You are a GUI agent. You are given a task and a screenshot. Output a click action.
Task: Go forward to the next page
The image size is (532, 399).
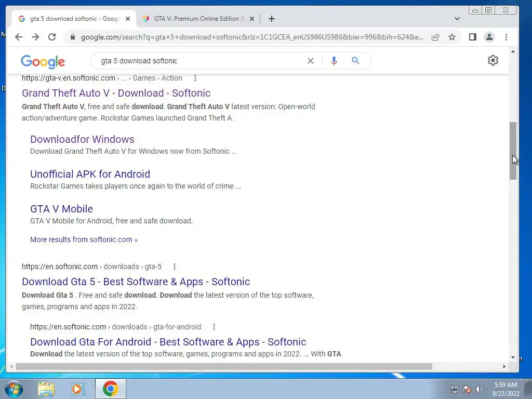[x=35, y=37]
